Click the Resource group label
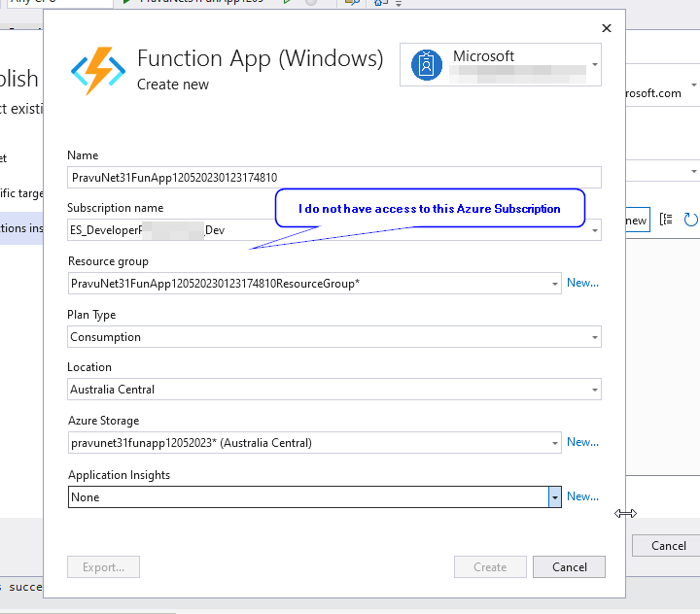Screen dimensions: 700x614 coord(108,261)
